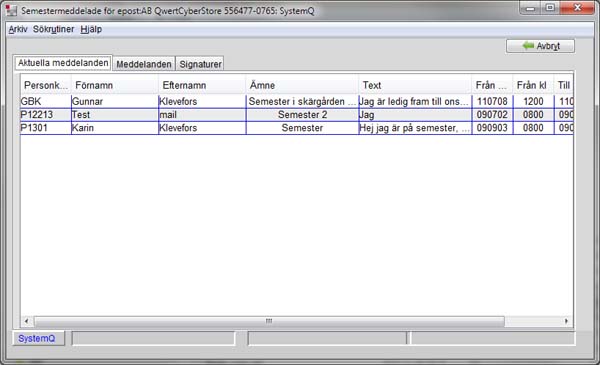Click the Ämne column header

point(302,85)
